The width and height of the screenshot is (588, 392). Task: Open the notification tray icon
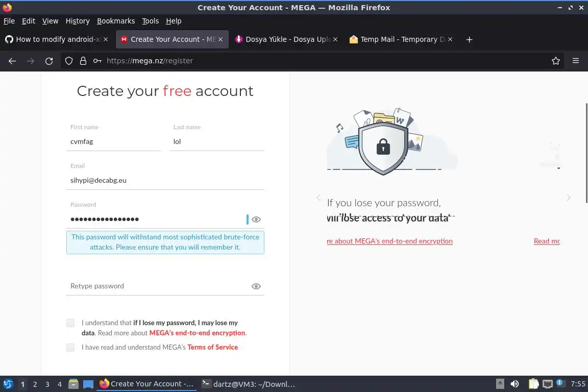pos(559,383)
